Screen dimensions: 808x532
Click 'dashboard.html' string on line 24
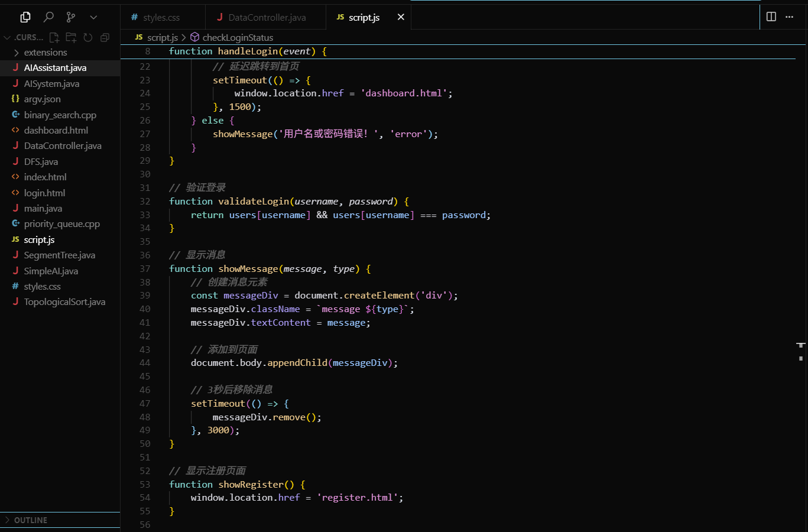click(x=404, y=93)
